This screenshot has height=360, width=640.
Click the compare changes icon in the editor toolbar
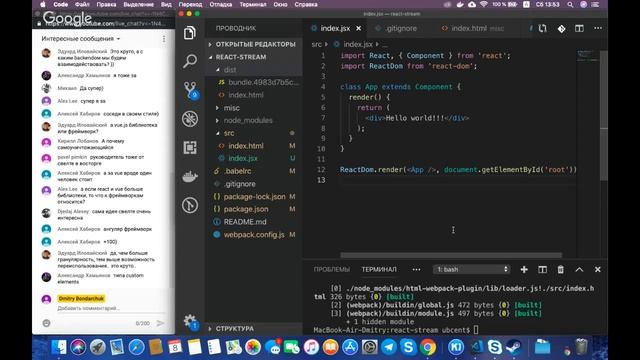point(542,29)
